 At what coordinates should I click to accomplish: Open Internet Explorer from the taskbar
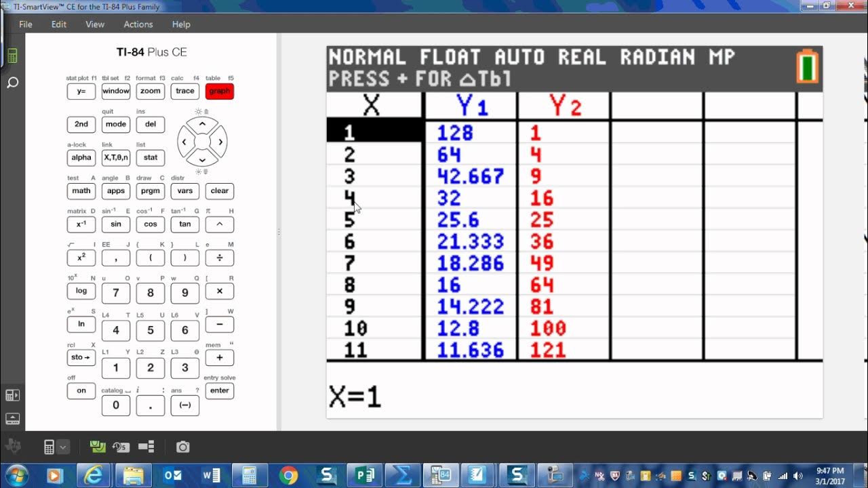pos(94,475)
